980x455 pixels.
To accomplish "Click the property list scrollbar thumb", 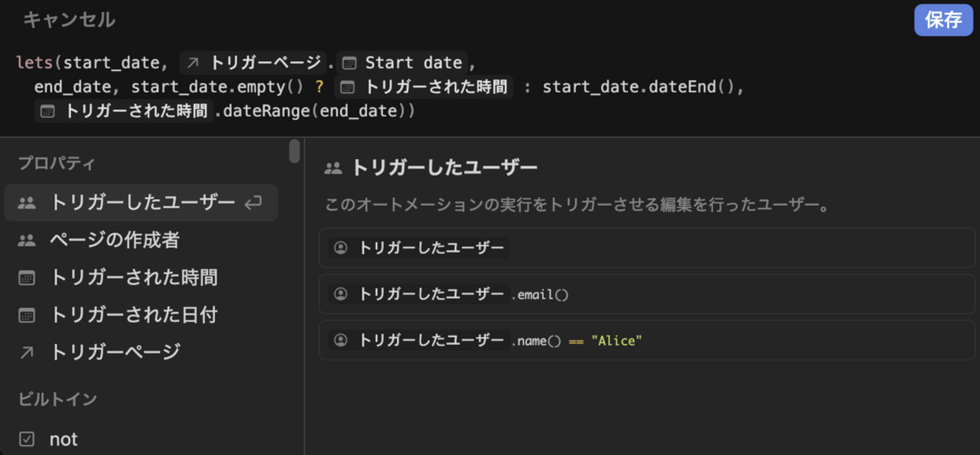I will click(294, 151).
